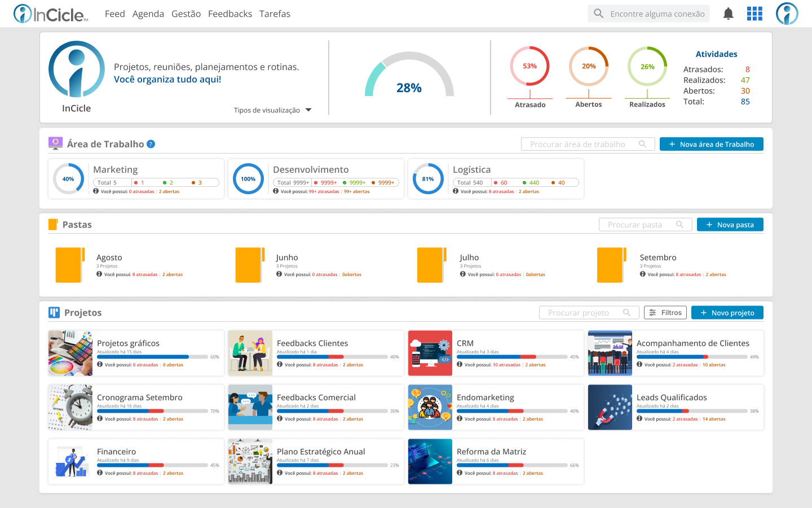This screenshot has width=812, height=508.
Task: Open the Reforma da Matriz project thumbnail
Action: [x=430, y=462]
